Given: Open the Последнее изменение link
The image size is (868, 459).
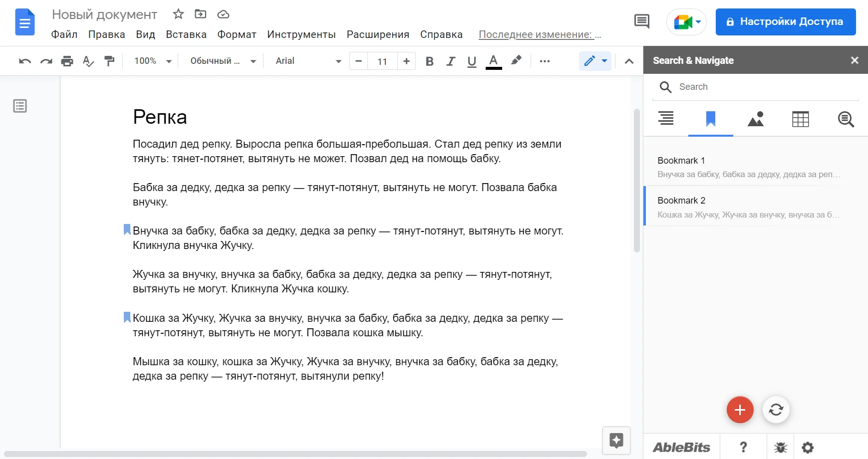Looking at the screenshot, I should point(539,34).
